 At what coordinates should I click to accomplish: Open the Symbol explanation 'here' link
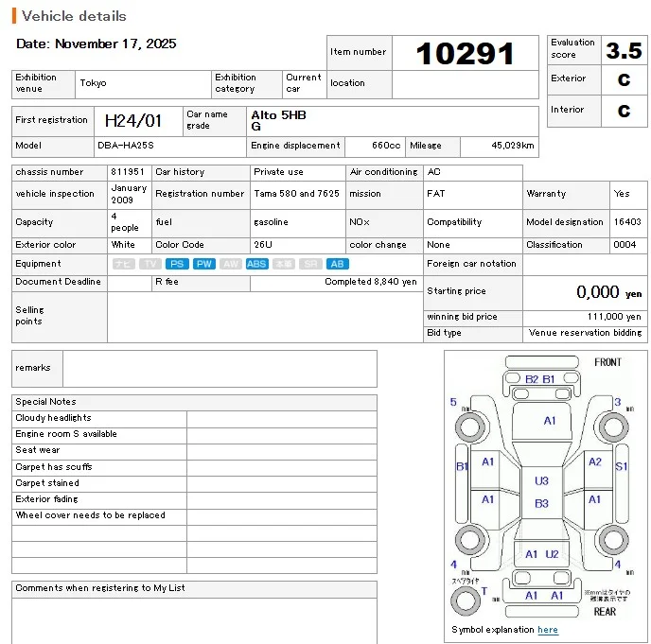click(547, 630)
